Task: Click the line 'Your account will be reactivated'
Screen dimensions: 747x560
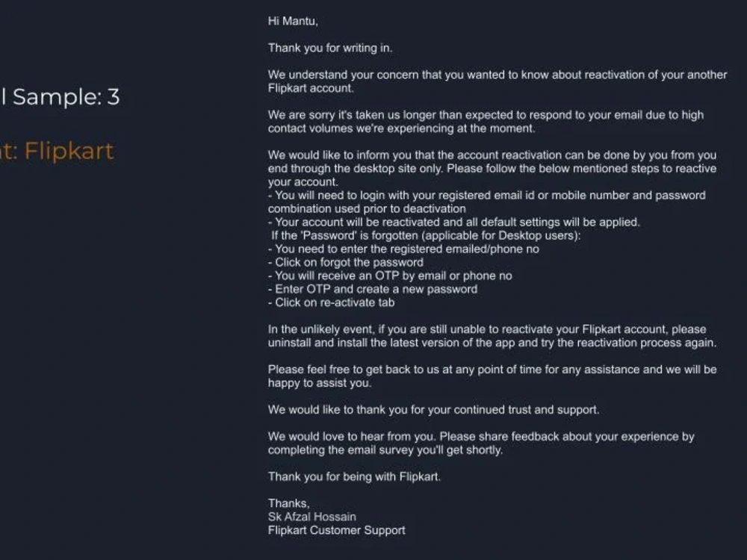Action: [454, 223]
